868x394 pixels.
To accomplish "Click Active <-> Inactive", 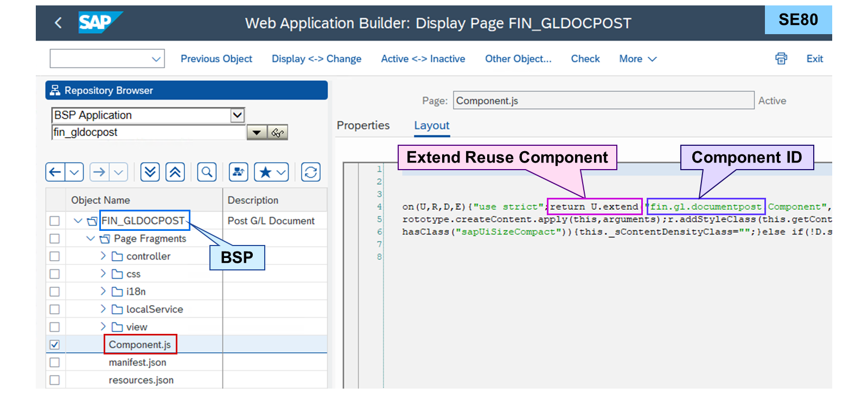I will click(423, 59).
